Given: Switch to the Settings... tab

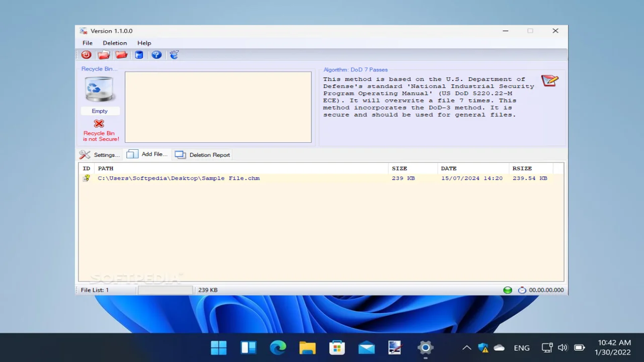Looking at the screenshot, I should (100, 155).
